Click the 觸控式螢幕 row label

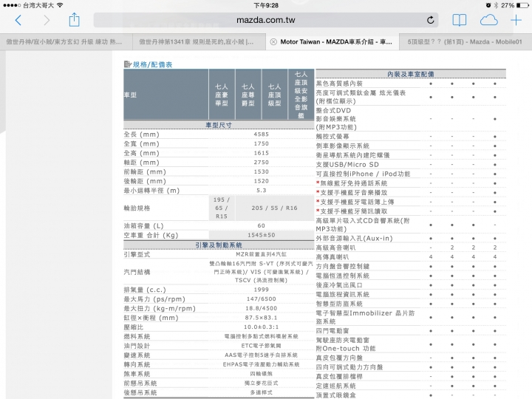[332, 137]
